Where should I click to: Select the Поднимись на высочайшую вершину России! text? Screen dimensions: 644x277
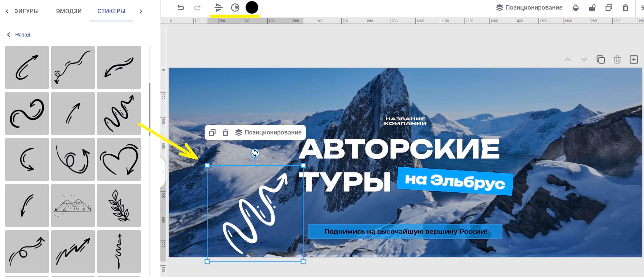click(405, 231)
